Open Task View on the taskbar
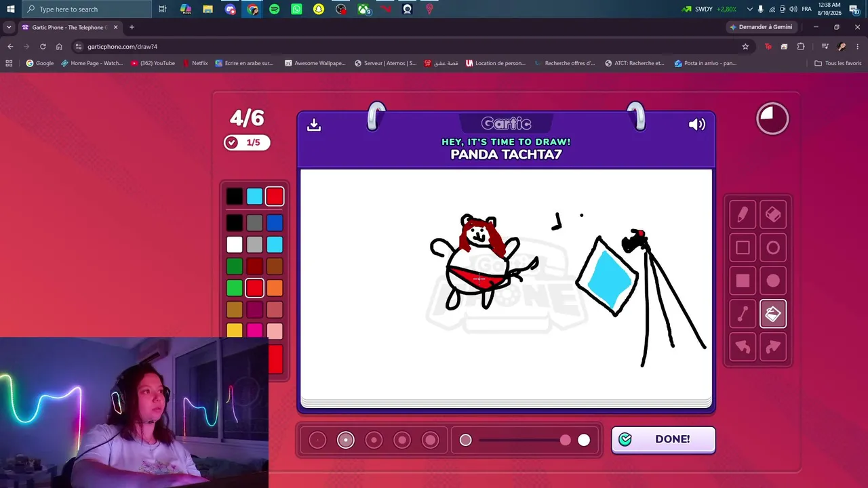The height and width of the screenshot is (488, 868). click(x=163, y=9)
